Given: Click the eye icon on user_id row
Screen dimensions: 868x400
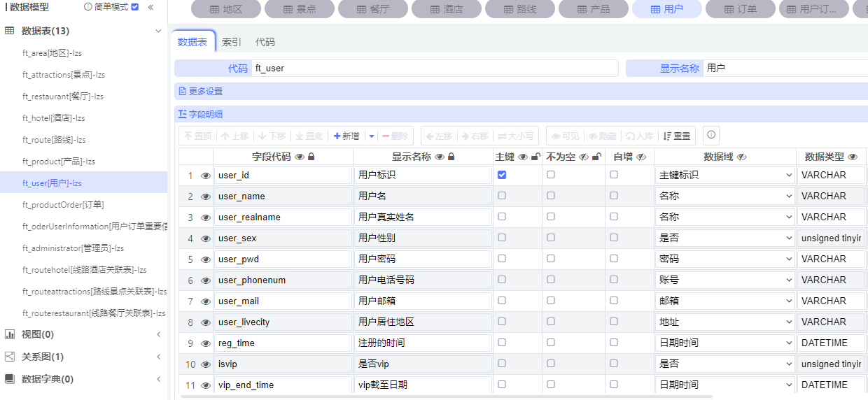Looking at the screenshot, I should pyautogui.click(x=206, y=176).
